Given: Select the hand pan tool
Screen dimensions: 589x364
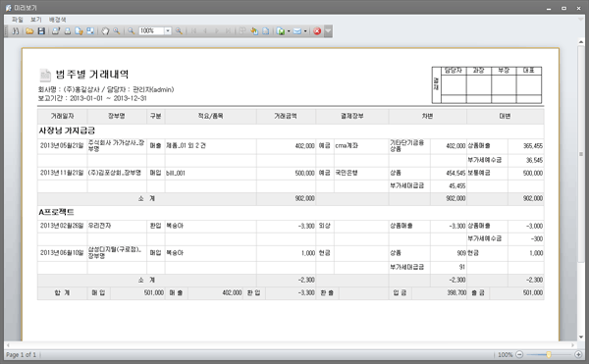Looking at the screenshot, I should [x=105, y=31].
